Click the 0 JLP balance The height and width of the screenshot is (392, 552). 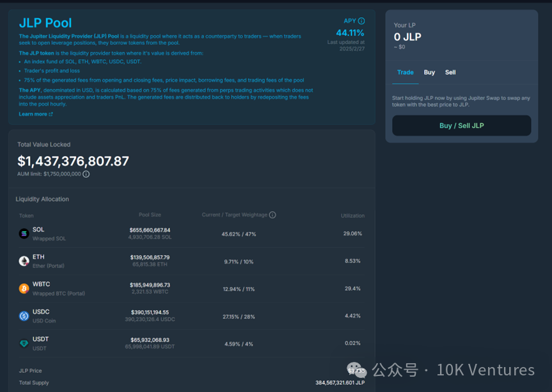(x=407, y=37)
